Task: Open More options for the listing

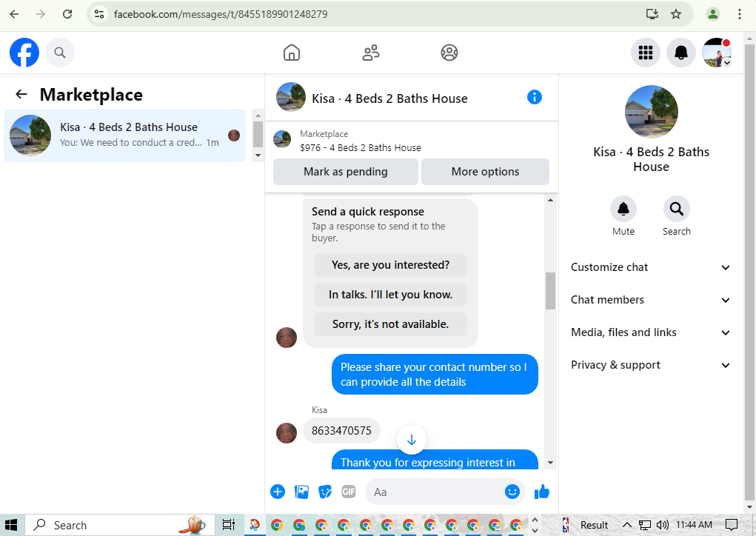Action: point(485,172)
